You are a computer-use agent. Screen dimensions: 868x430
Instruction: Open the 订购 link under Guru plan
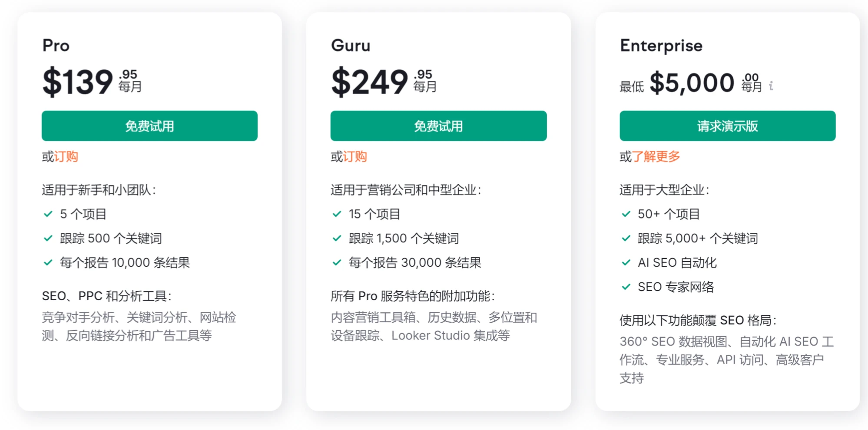point(355,156)
